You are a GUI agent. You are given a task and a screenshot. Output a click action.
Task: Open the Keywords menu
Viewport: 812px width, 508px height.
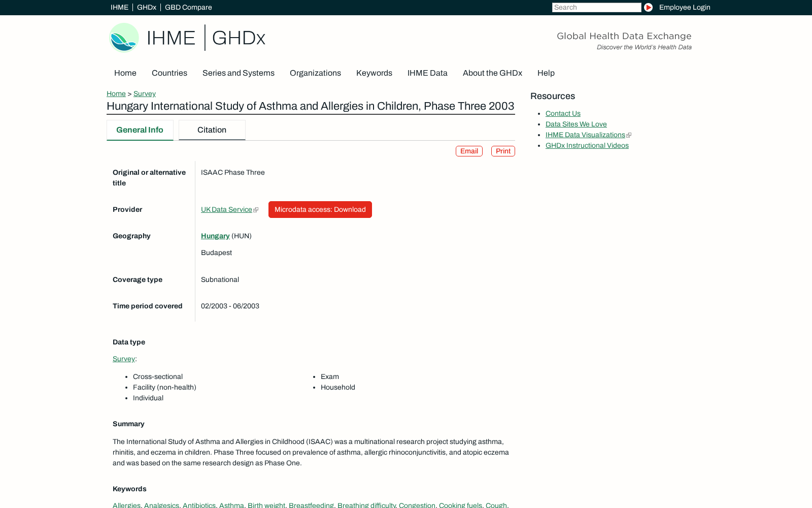pos(374,73)
